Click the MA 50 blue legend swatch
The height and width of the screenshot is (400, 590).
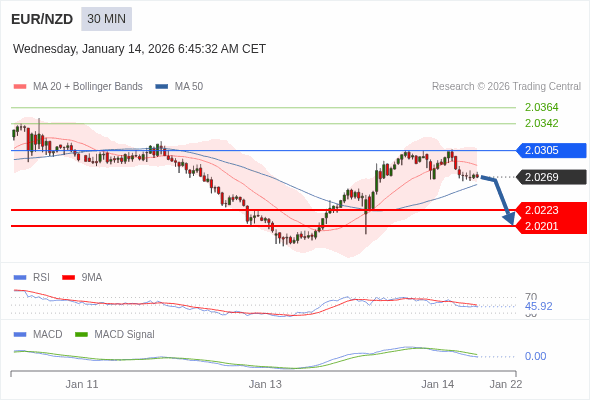click(x=162, y=87)
